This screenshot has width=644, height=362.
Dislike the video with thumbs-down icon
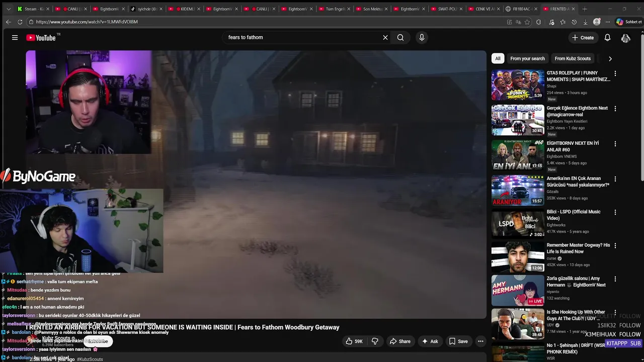pos(375,341)
